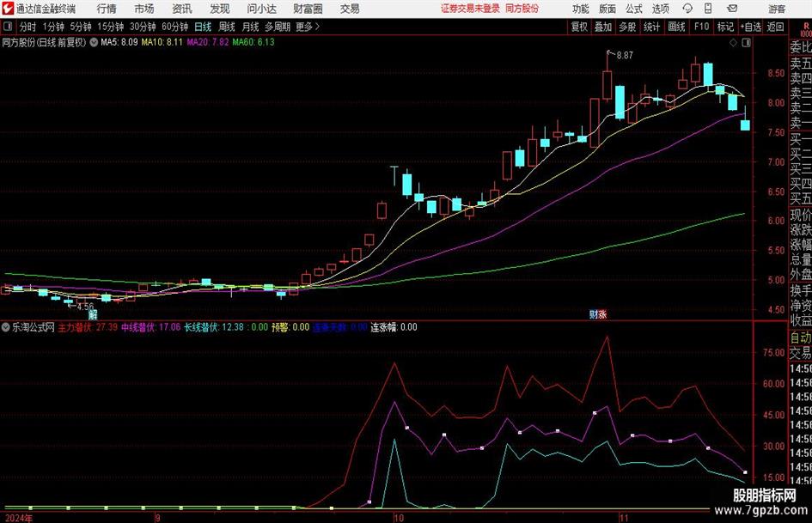Open indicator settings arrow beside 乐淘公式网
This screenshot has width=812, height=523.
point(6,327)
